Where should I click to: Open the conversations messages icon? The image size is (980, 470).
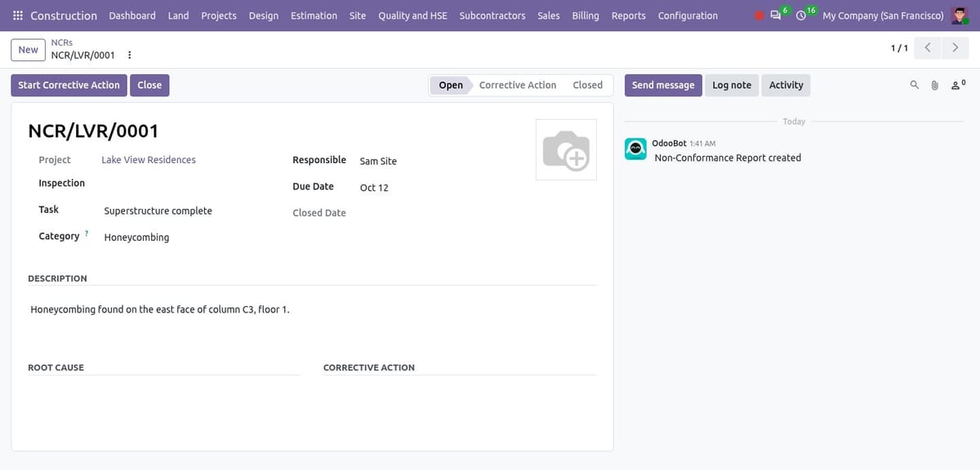(x=776, y=16)
